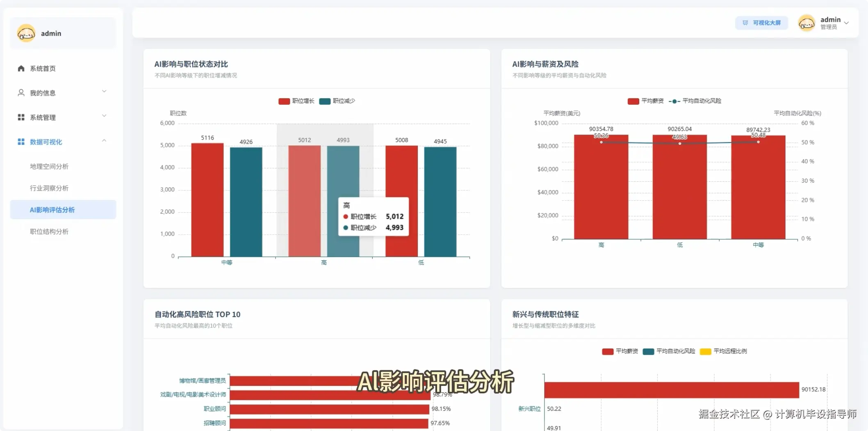
Task: Toggle 平均自动化风险 legend in 新兴与传统职位特征 chart
Action: pos(669,351)
